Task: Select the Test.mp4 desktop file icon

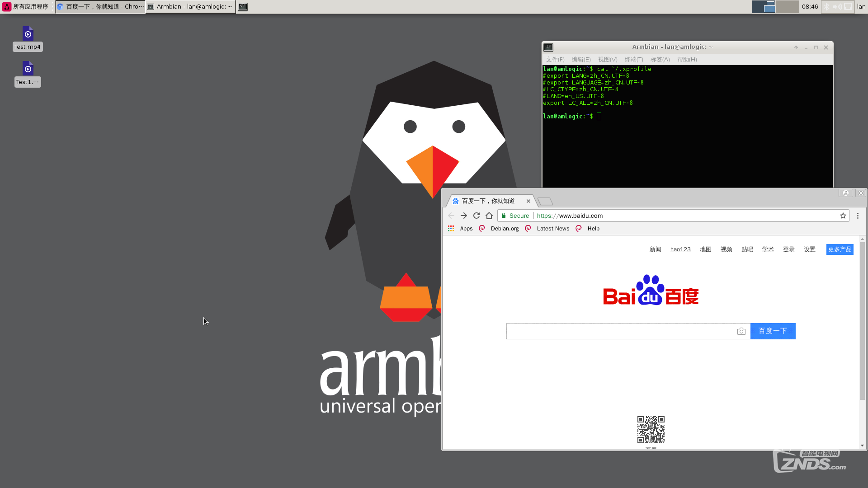Action: (x=28, y=38)
